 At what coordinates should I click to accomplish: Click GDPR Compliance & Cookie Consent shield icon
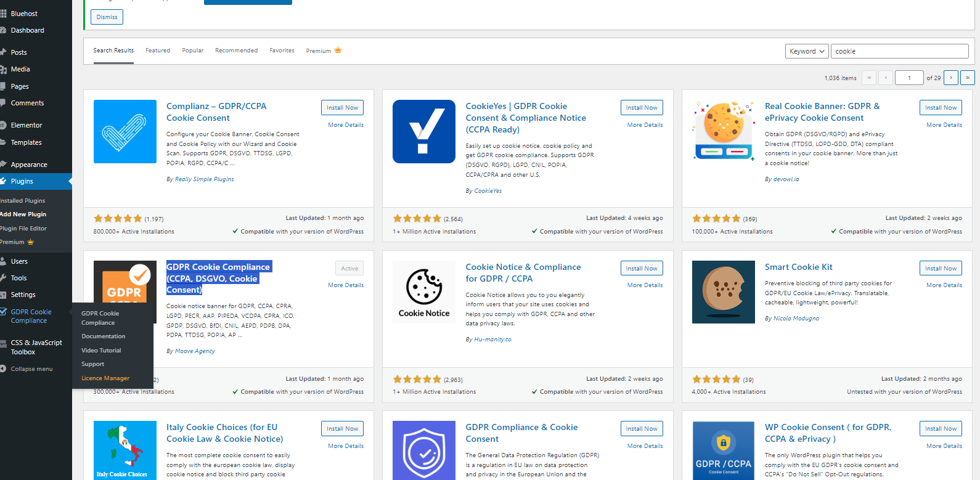point(424,450)
